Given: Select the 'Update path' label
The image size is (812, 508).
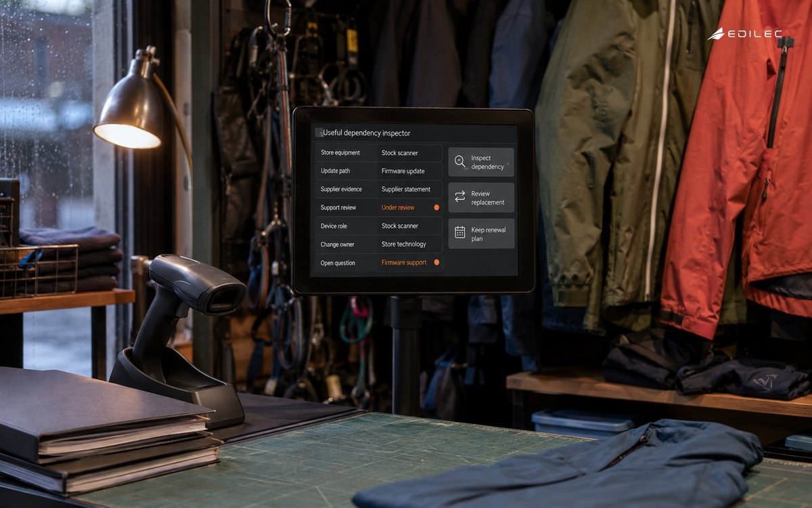Looking at the screenshot, I should pyautogui.click(x=336, y=171).
